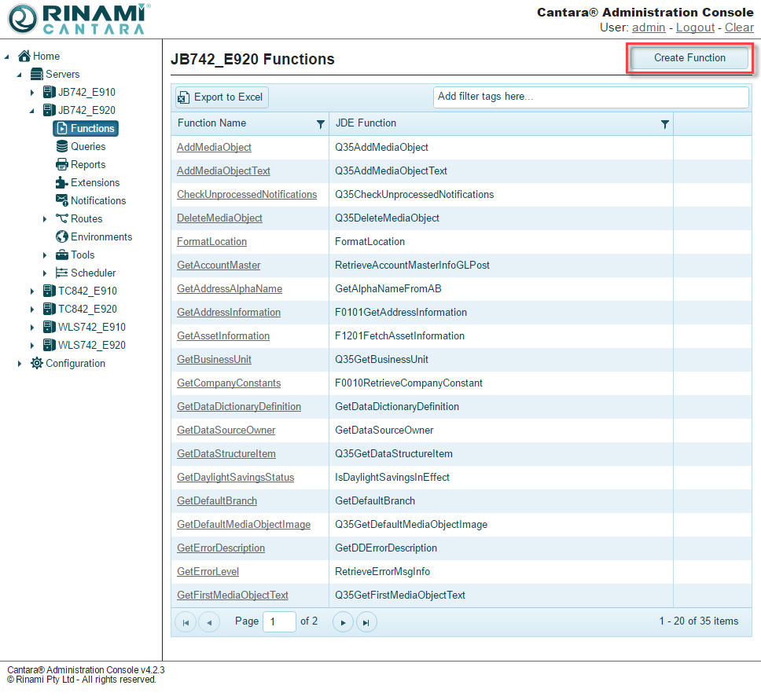761x700 pixels.
Task: Open Queries in the sidebar tree
Action: (x=87, y=146)
